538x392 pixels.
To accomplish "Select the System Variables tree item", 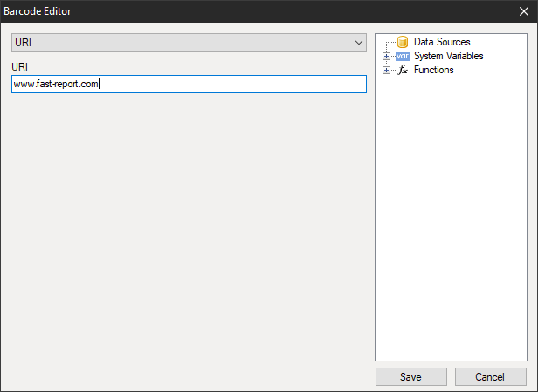I will [x=448, y=56].
